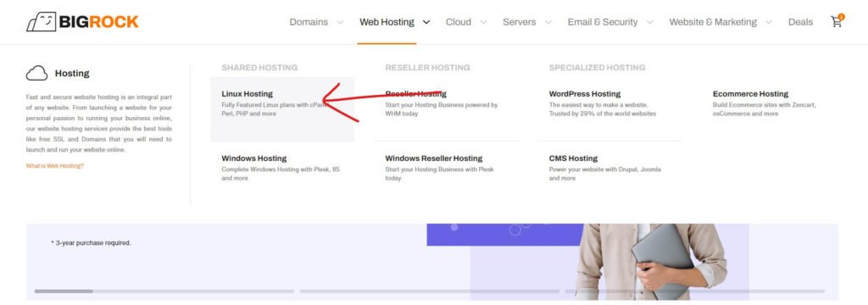The height and width of the screenshot is (305, 868).
Task: Click the second carousel progress bar
Action: tap(430, 291)
